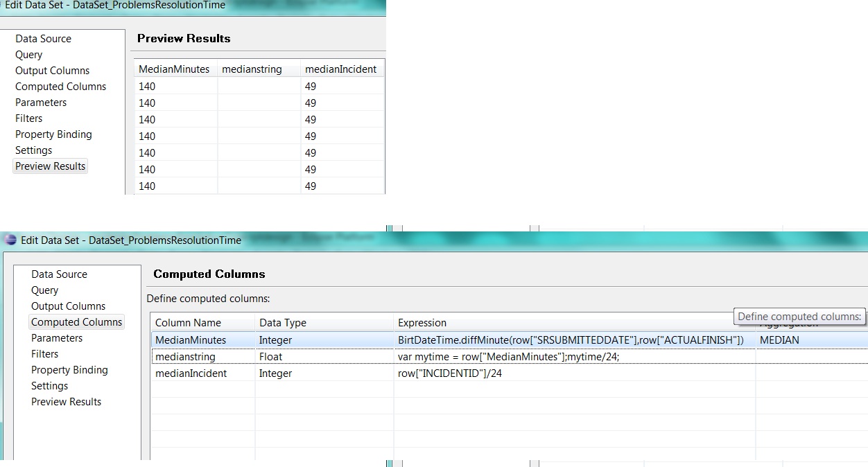
Task: Select Filters in lower sidebar
Action: point(44,354)
